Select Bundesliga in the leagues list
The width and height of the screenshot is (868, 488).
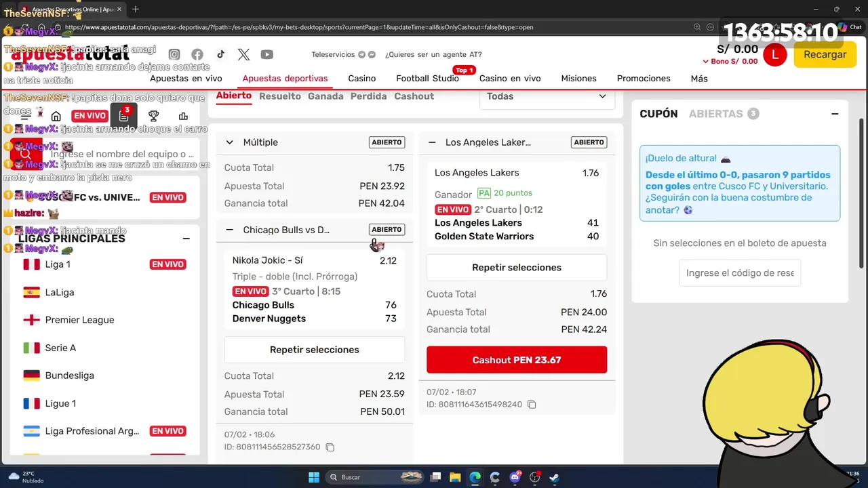pos(69,375)
